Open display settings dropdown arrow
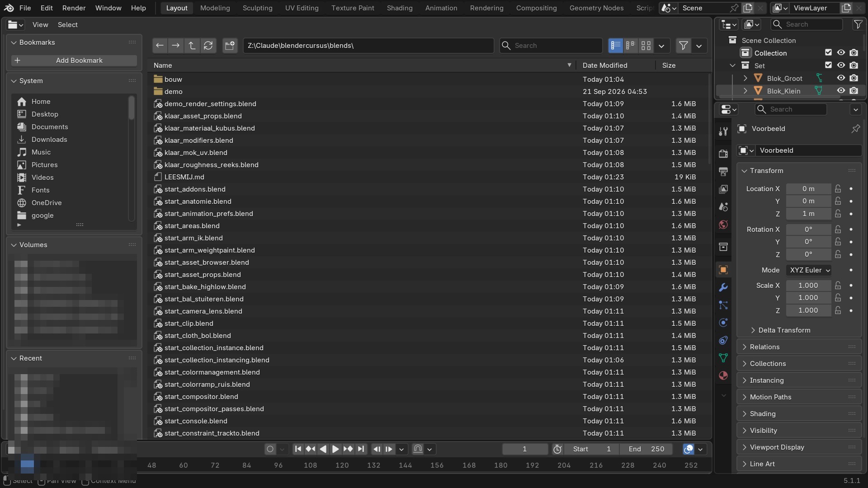 (661, 46)
